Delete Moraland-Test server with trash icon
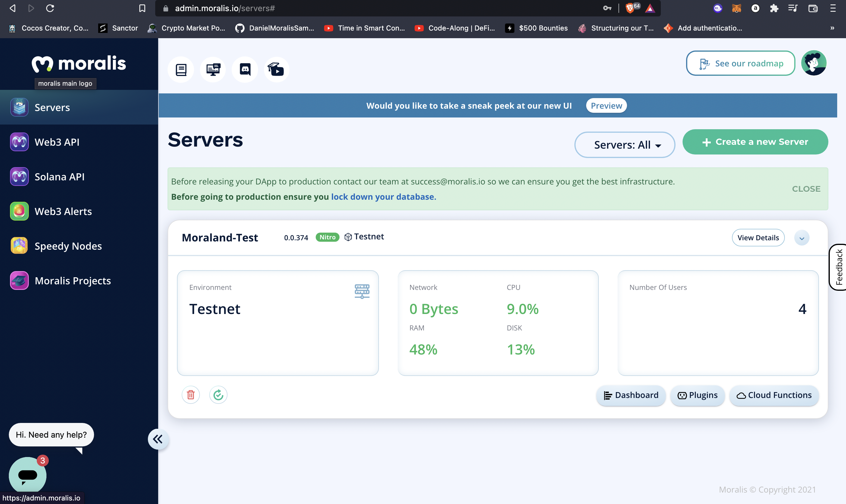The height and width of the screenshot is (504, 846). [x=191, y=395]
